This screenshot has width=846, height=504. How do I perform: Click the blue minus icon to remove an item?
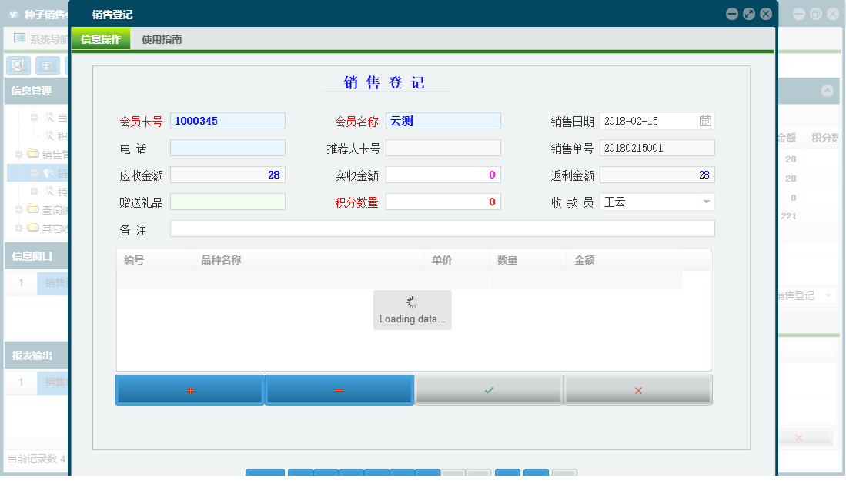pos(339,389)
